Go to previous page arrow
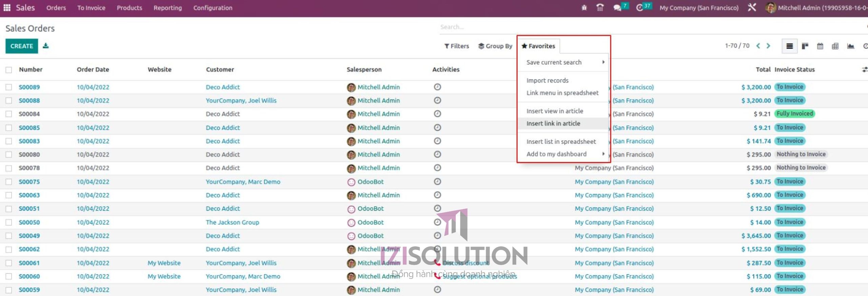This screenshot has height=296, width=868. click(x=758, y=46)
